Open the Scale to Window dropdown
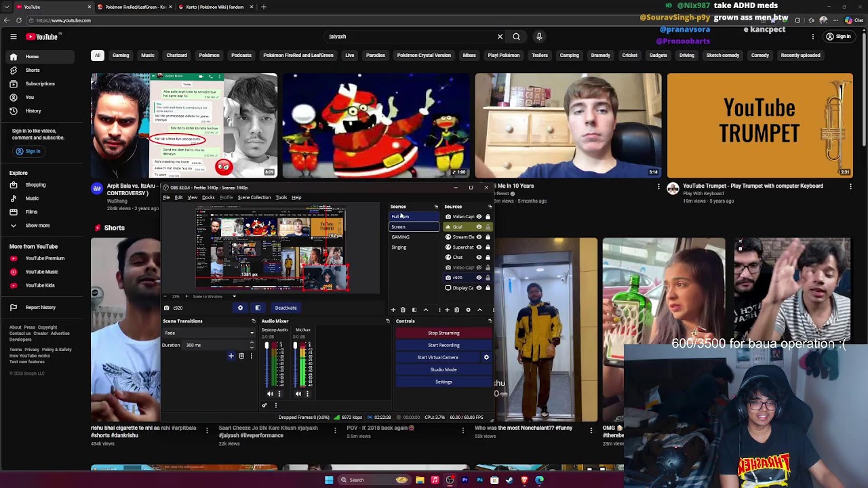Image resolution: width=868 pixels, height=488 pixels. (x=214, y=296)
